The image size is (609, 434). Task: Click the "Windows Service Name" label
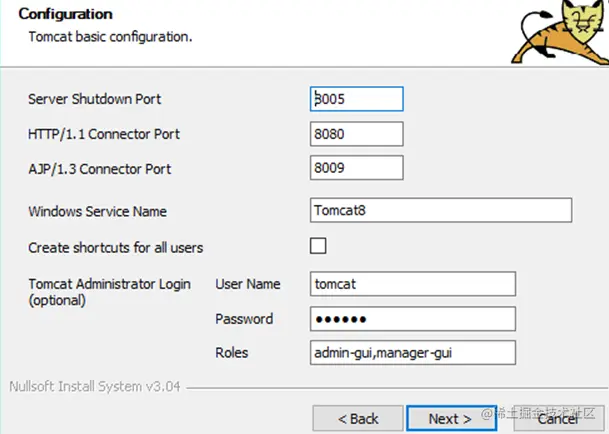coord(98,211)
